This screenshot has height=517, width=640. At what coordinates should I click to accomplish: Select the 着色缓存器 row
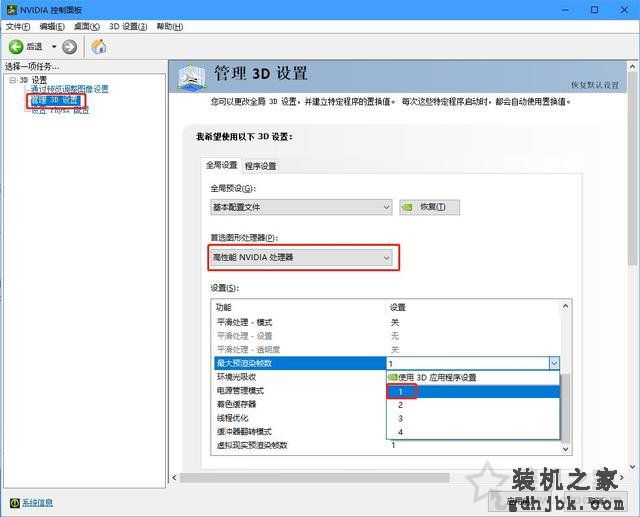(300, 404)
